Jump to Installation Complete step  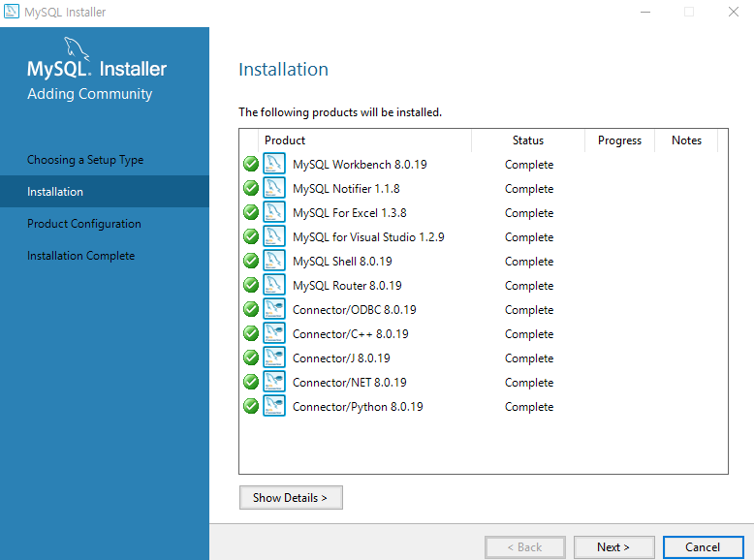click(x=80, y=256)
